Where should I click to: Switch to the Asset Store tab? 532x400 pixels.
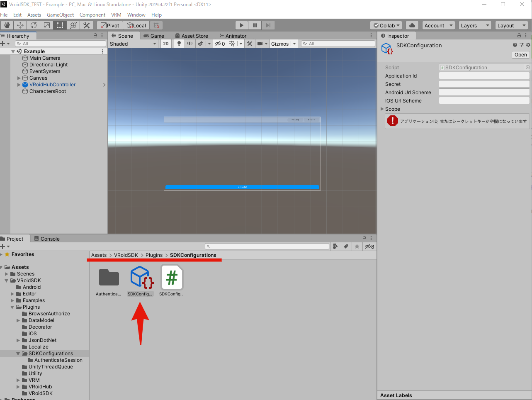click(192, 36)
